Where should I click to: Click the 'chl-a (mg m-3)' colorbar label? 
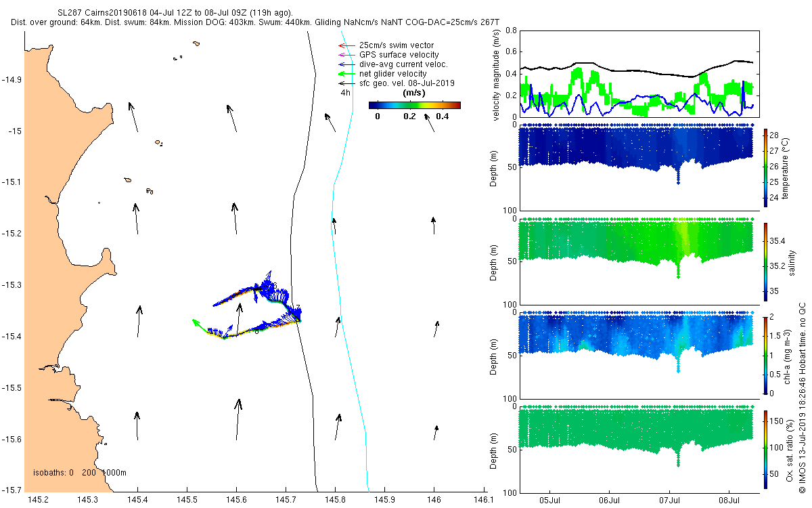pyautogui.click(x=787, y=355)
